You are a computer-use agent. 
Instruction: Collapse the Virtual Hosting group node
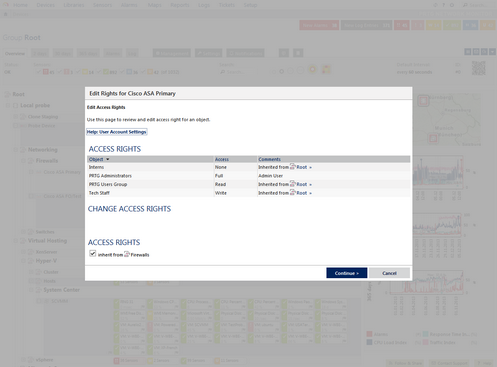click(15, 241)
